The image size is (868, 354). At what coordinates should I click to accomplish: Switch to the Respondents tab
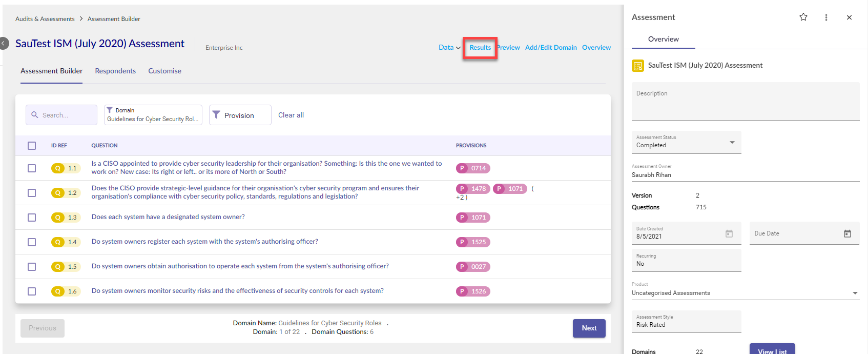[x=115, y=71]
